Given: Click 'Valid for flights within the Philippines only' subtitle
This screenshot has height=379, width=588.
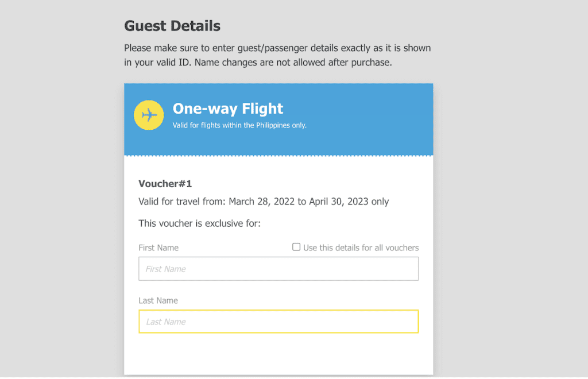Looking at the screenshot, I should [x=239, y=125].
